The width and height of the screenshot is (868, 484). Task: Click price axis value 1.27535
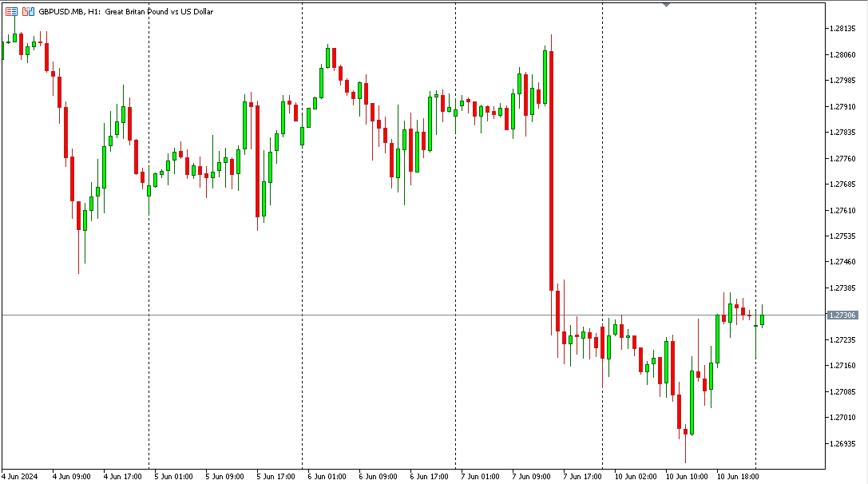842,236
